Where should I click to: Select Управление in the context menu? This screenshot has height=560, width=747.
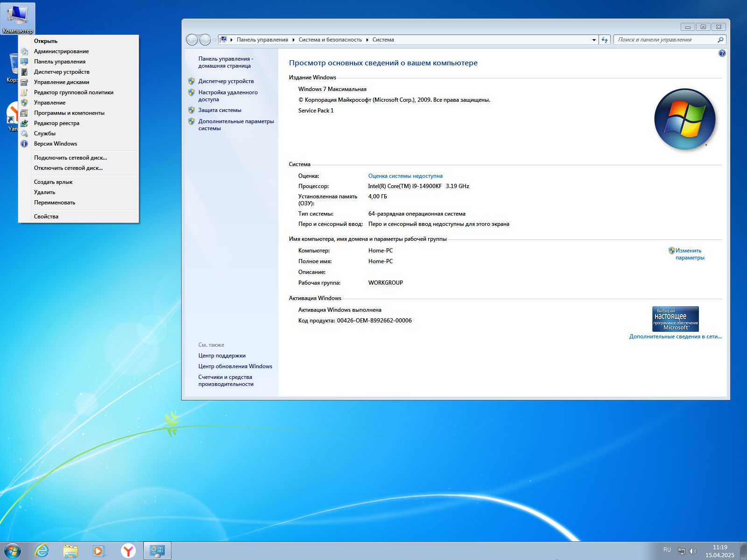pos(78,103)
